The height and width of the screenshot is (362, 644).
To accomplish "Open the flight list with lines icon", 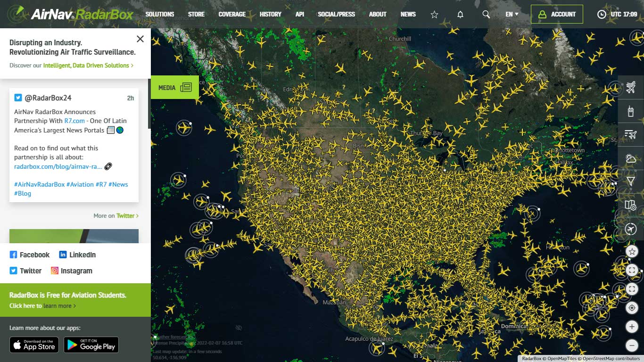I will [631, 135].
